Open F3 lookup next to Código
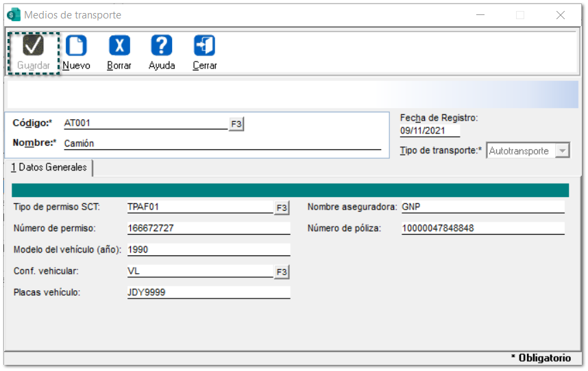The image size is (588, 371). [x=236, y=124]
